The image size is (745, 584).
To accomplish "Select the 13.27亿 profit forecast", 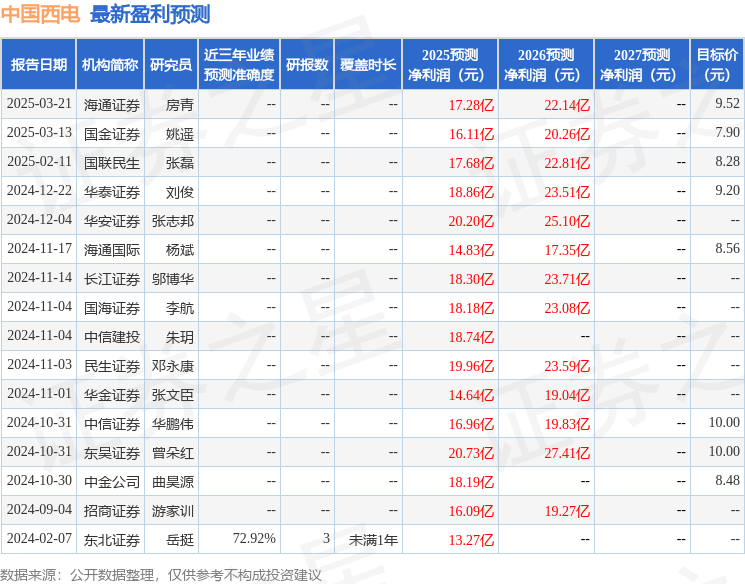I will 471,540.
